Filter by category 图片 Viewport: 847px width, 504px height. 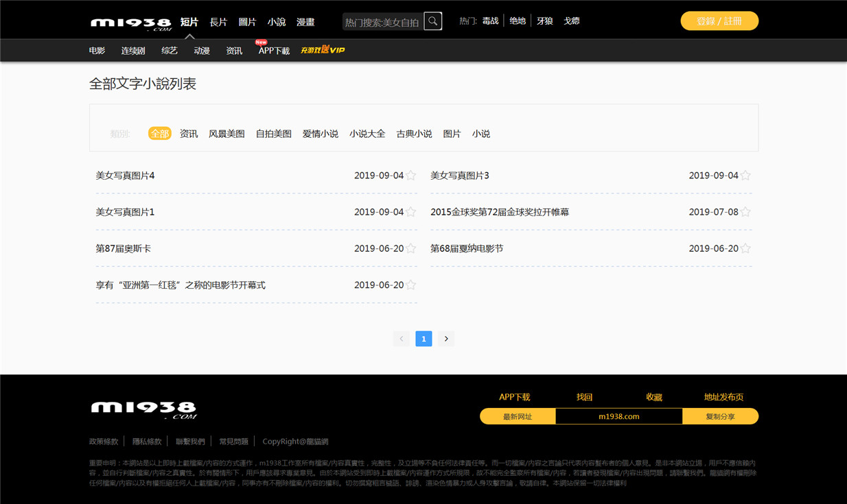tap(452, 134)
